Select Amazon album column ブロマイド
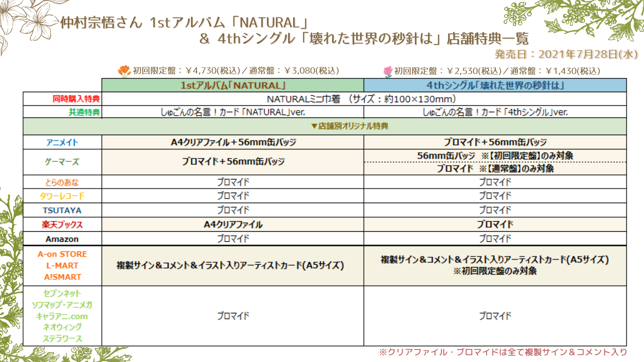644x362 pixels. pyautogui.click(x=233, y=239)
